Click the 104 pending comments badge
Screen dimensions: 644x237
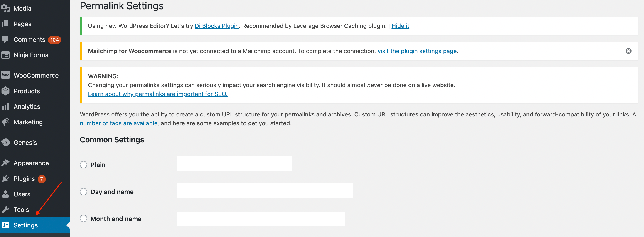click(54, 40)
